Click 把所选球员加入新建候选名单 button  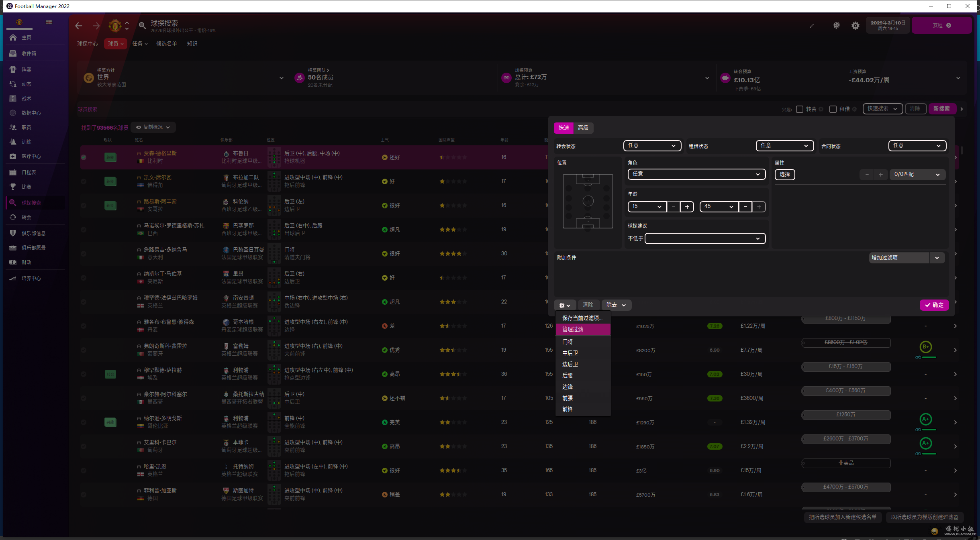pyautogui.click(x=843, y=517)
